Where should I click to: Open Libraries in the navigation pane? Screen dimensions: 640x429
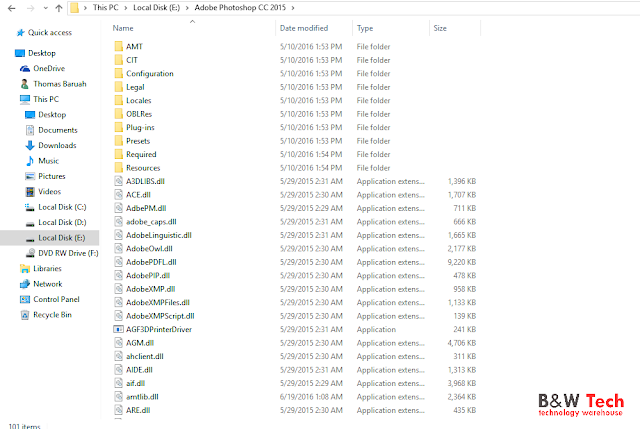point(40,269)
